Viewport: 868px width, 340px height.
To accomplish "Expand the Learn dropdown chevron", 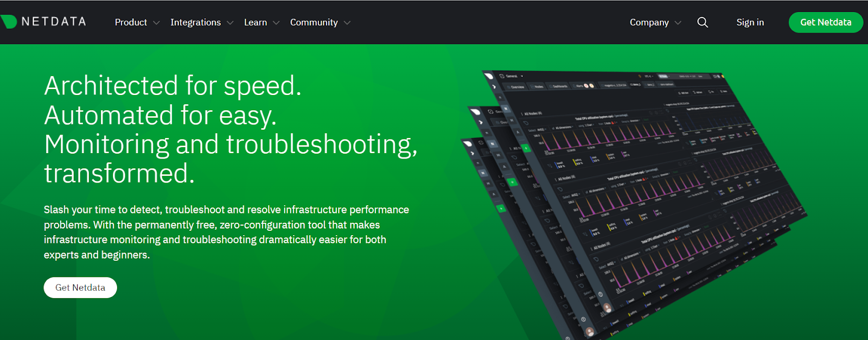I will [276, 23].
